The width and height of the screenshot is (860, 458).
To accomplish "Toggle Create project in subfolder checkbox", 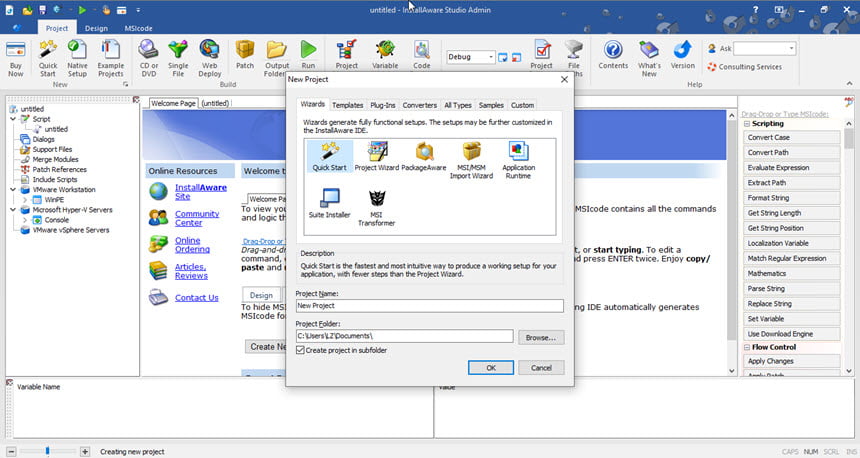I will click(x=301, y=350).
